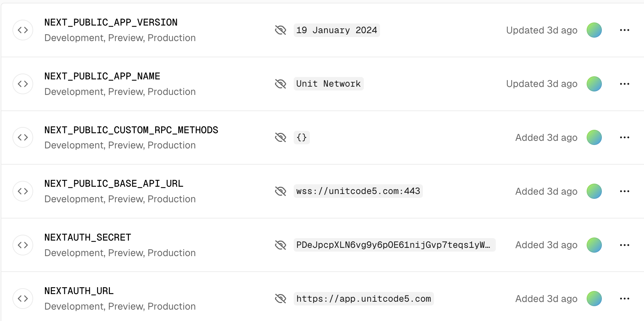Click avatar in NEXTAUTH_URL row
This screenshot has height=321, width=644.
pyautogui.click(x=594, y=299)
